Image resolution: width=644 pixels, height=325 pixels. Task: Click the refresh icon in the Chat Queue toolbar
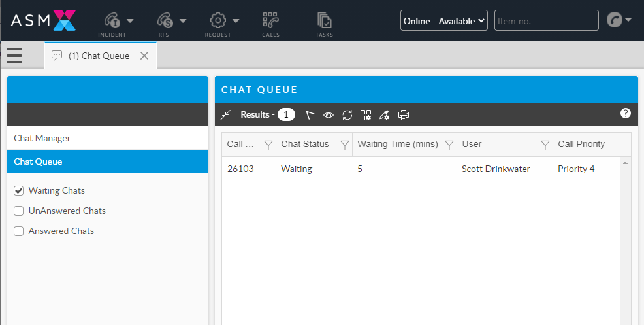(347, 115)
